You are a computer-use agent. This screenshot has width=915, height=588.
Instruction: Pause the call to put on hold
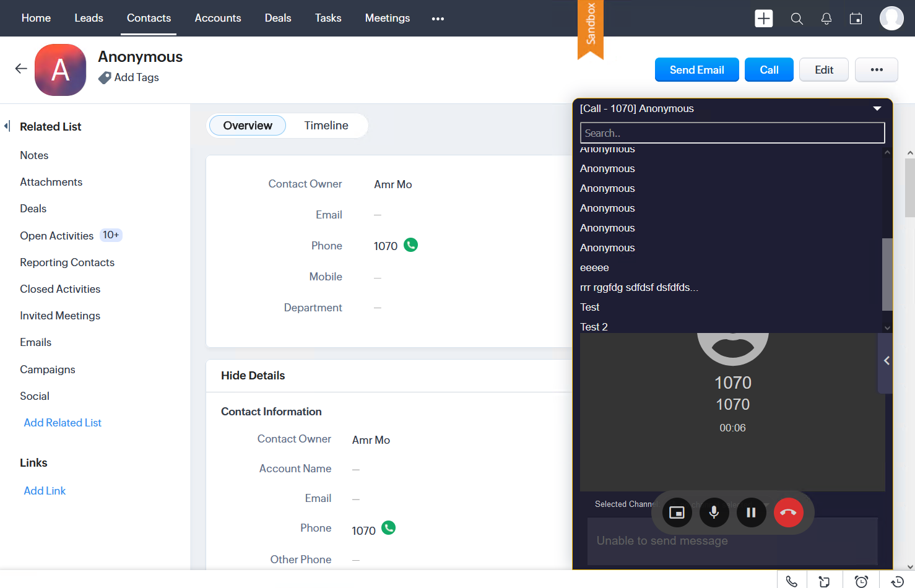(751, 512)
